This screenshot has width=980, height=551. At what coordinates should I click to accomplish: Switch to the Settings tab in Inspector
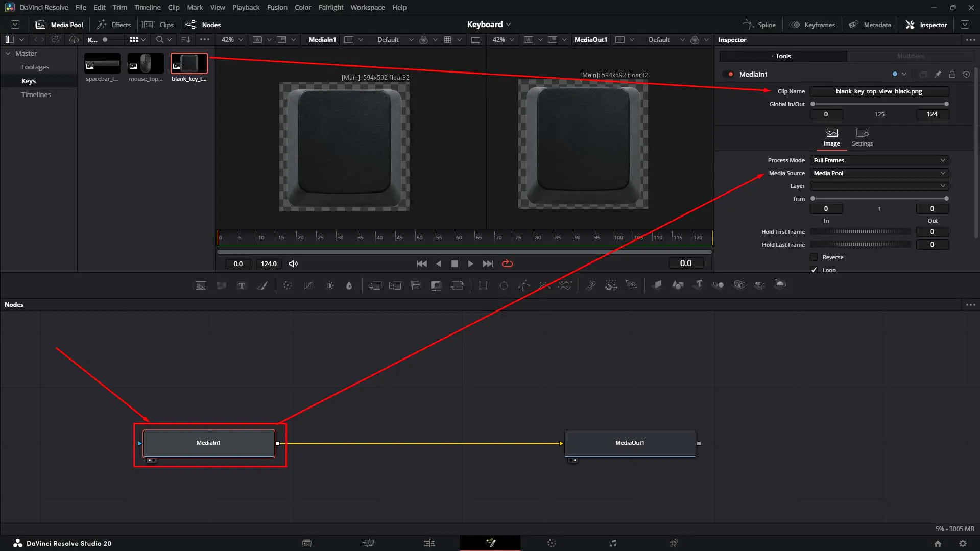click(862, 137)
